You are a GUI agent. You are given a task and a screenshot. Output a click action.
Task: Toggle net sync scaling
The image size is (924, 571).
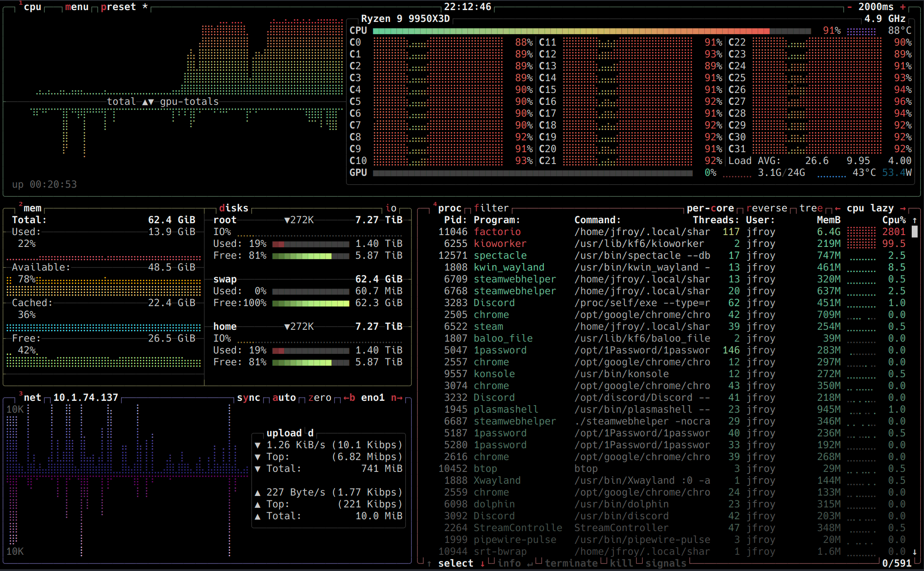[249, 398]
